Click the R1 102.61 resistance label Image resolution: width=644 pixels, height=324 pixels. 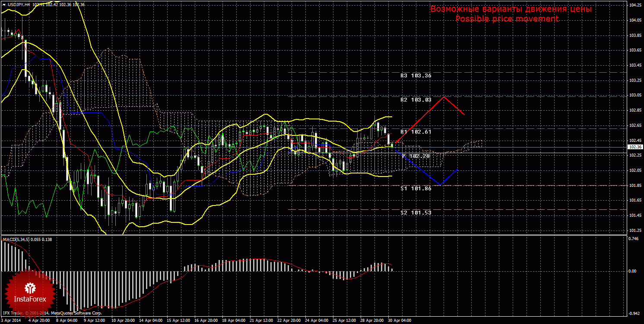click(x=416, y=132)
